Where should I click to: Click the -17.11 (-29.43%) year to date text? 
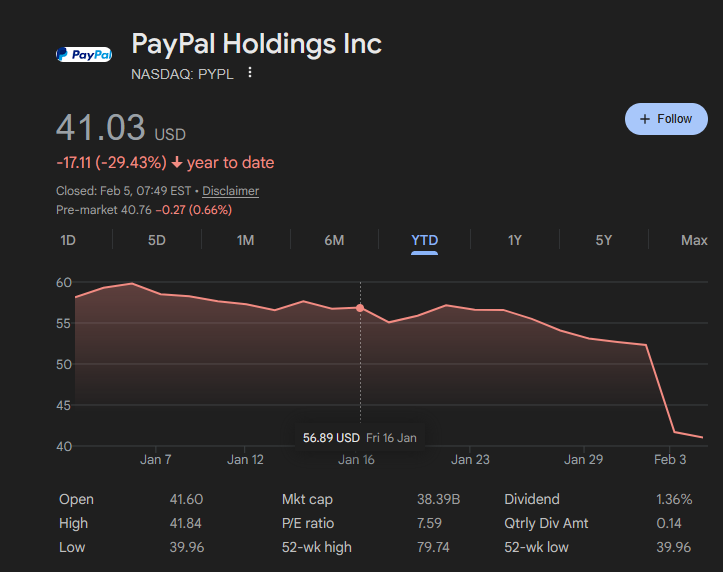pos(165,163)
